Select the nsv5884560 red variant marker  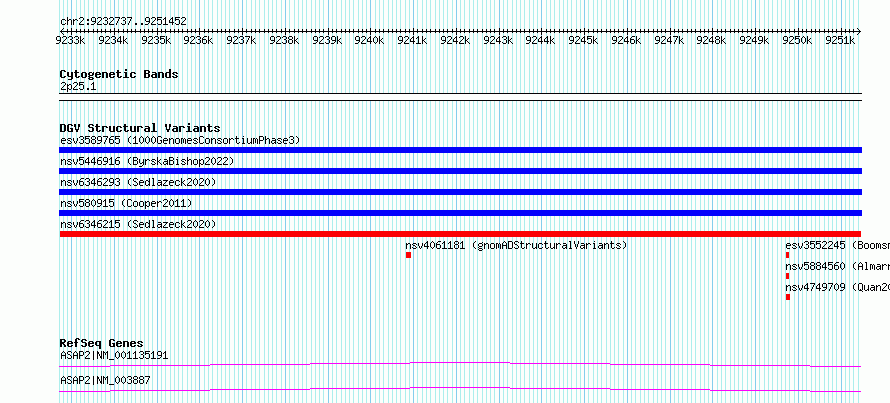pyautogui.click(x=787, y=276)
